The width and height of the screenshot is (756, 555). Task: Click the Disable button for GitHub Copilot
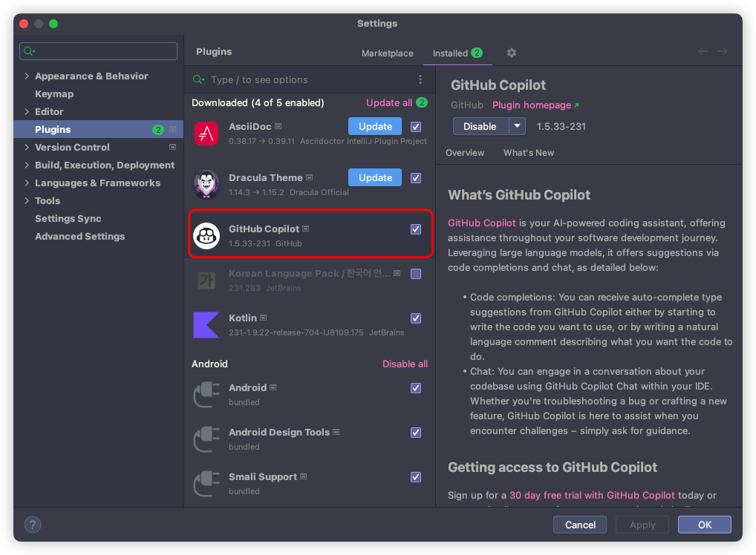pyautogui.click(x=480, y=126)
